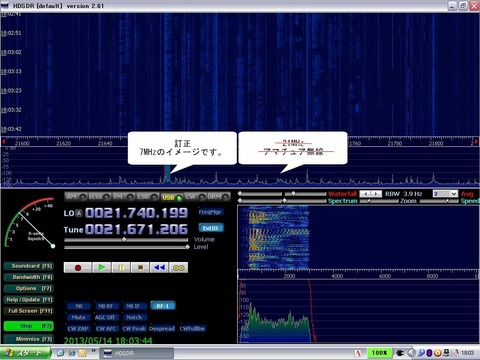Select ECSS demodulation mode
480x360 pixels.
99,197
